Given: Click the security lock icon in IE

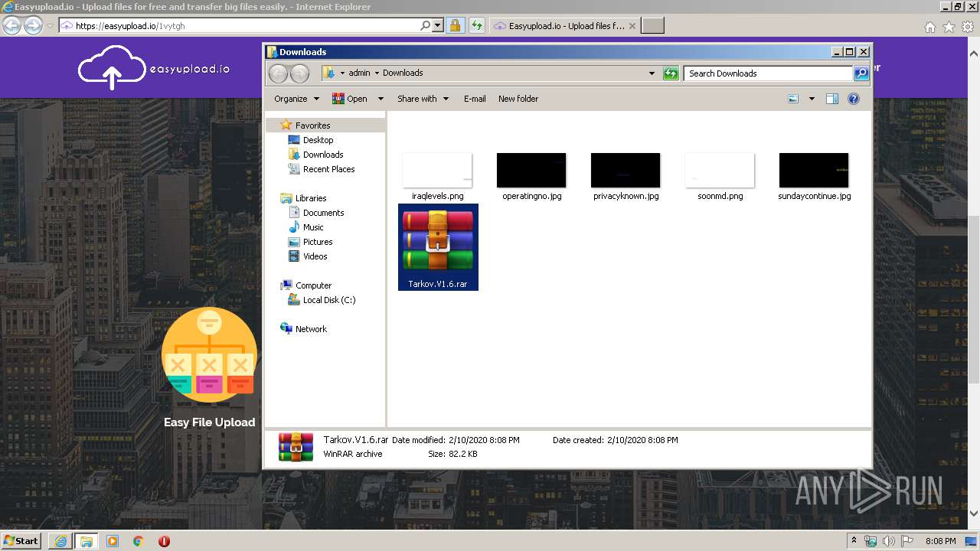Looking at the screenshot, I should (x=455, y=25).
